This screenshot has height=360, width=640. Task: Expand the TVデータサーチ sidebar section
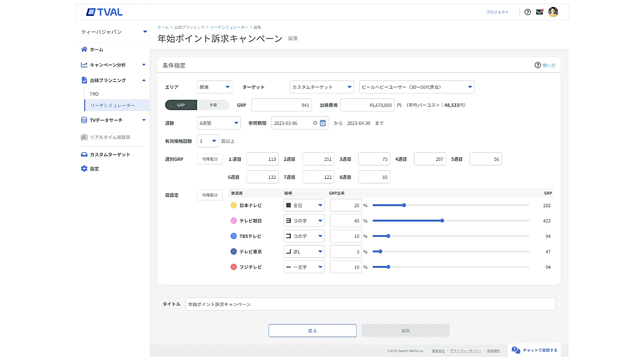pyautogui.click(x=144, y=120)
